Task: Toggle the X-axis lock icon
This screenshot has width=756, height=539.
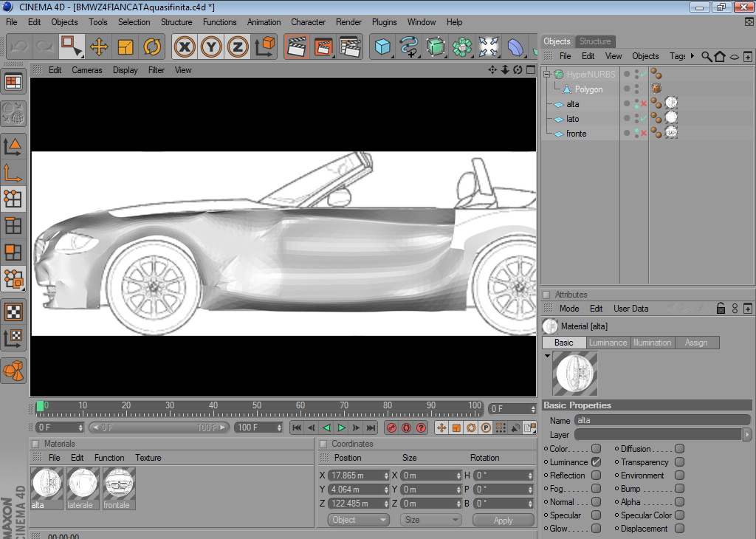Action: [185, 47]
